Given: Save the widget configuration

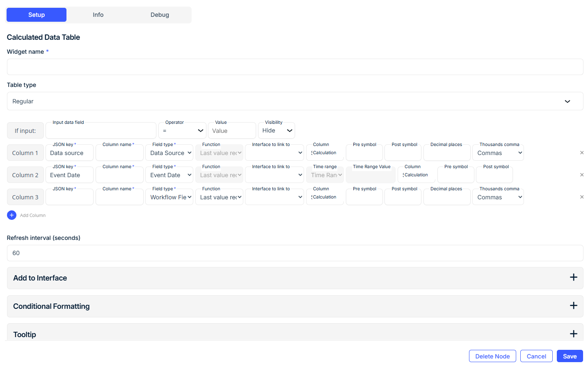Looking at the screenshot, I should (x=570, y=356).
